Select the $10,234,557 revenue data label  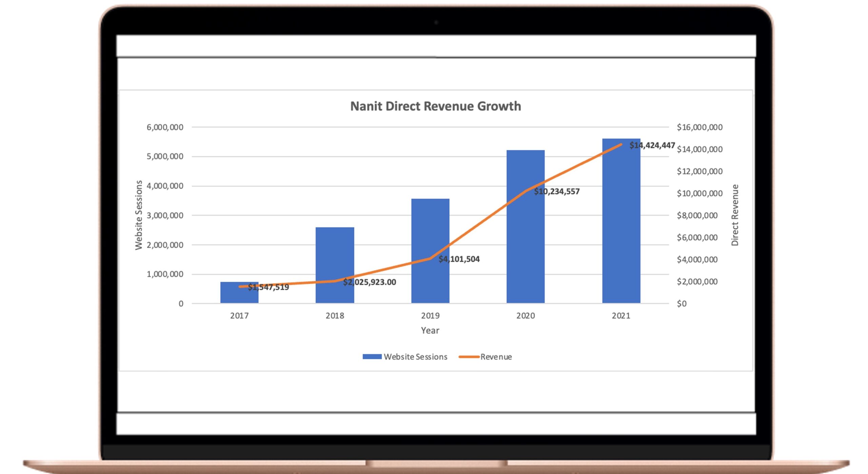[x=557, y=192]
